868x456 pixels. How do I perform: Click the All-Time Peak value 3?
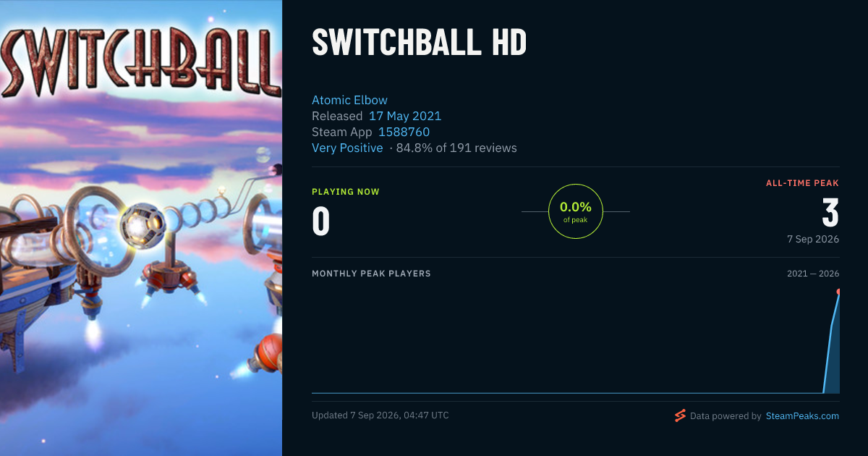click(x=830, y=213)
